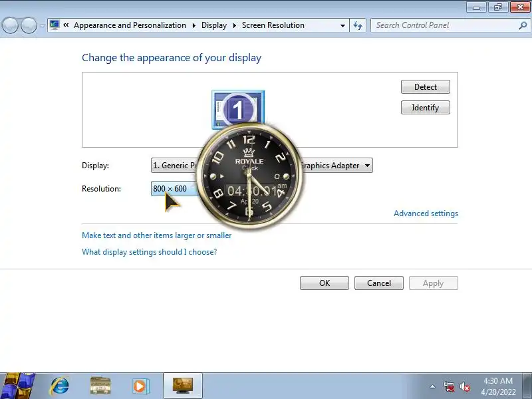Open Advanced settings link

point(426,213)
